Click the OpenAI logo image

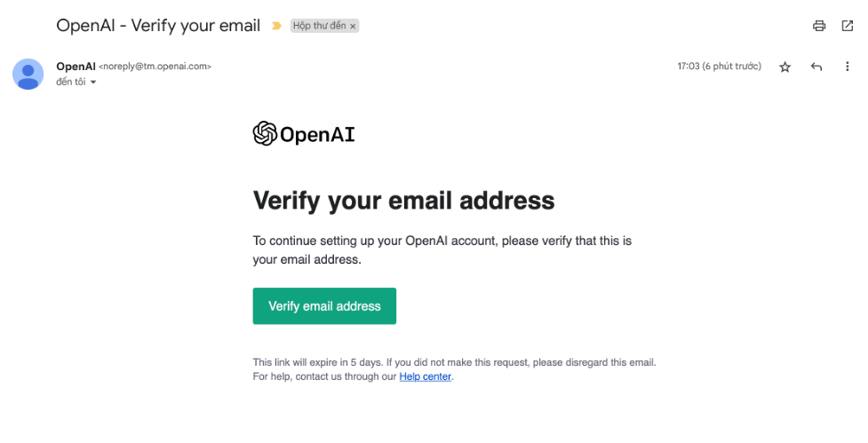coord(304,133)
